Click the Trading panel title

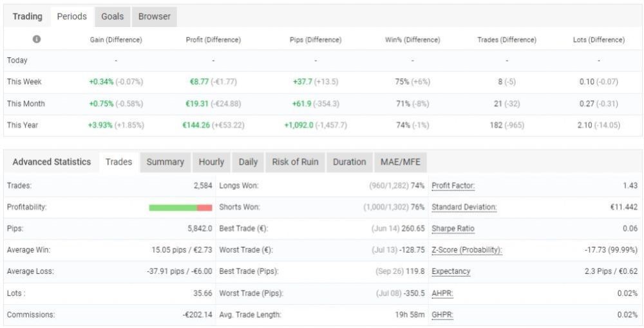tap(27, 17)
